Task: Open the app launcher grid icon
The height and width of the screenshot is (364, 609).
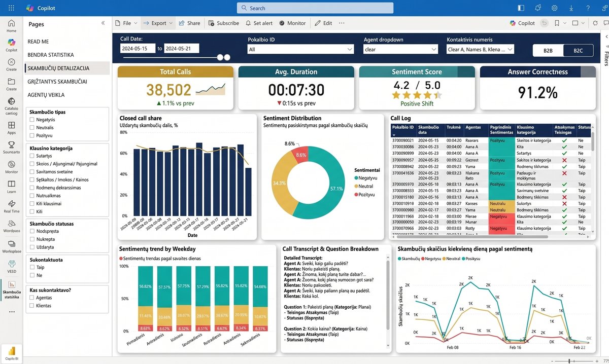Action: 12,8
